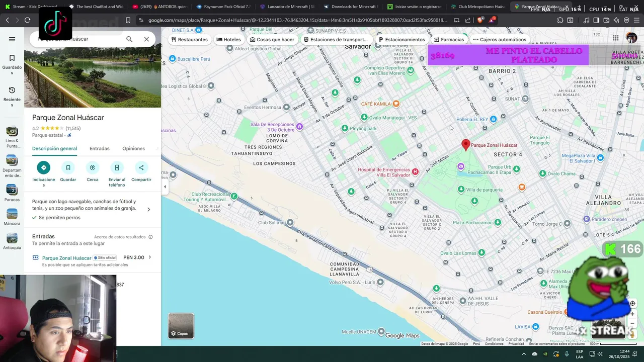Share place with Compartir icon
This screenshot has width=644, height=362.
[x=141, y=167]
